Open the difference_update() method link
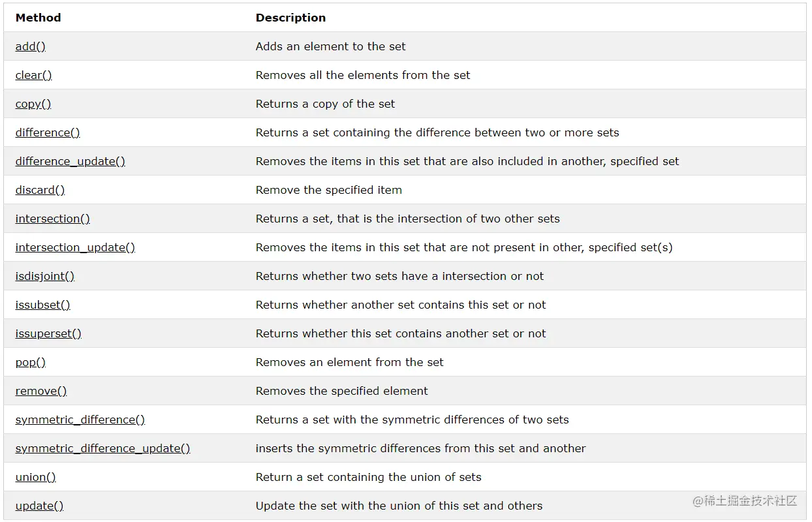Viewport: 812px width, 522px height. pyautogui.click(x=70, y=161)
